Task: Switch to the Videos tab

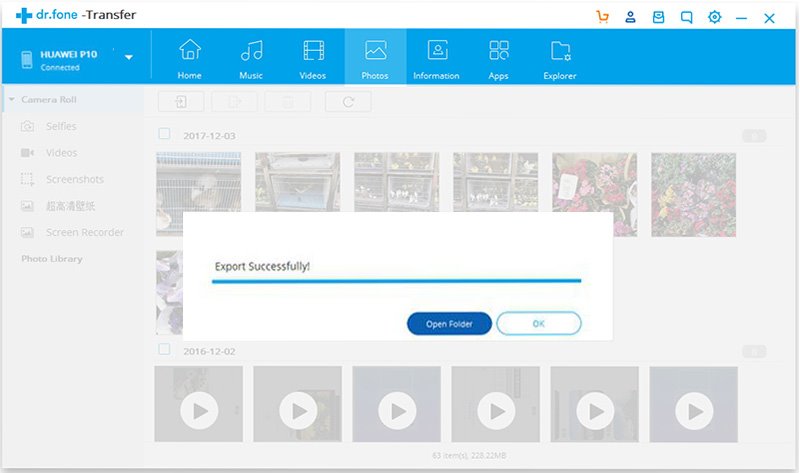Action: (x=313, y=59)
